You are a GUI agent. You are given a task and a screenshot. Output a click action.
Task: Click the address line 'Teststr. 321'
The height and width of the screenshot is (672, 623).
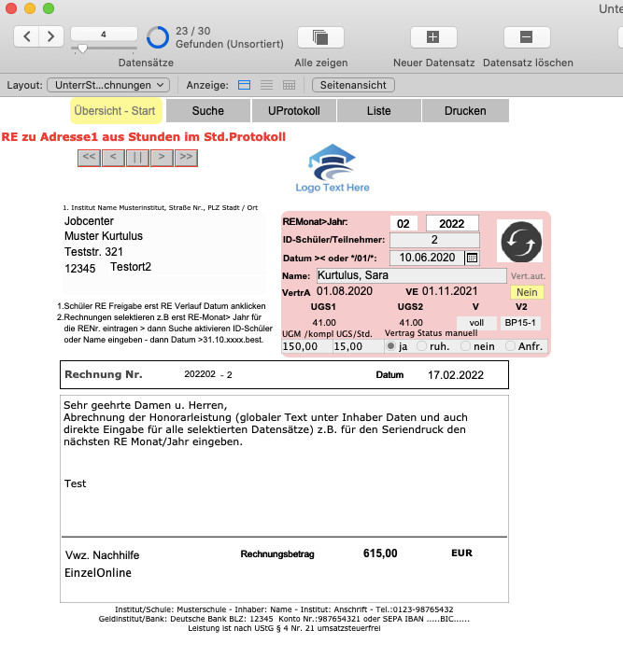pyautogui.click(x=93, y=252)
